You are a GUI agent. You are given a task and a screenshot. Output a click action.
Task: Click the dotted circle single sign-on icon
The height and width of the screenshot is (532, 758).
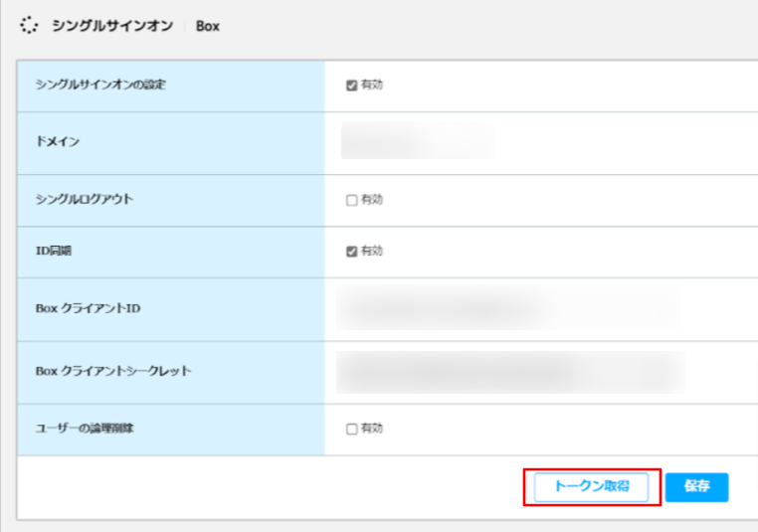click(29, 25)
